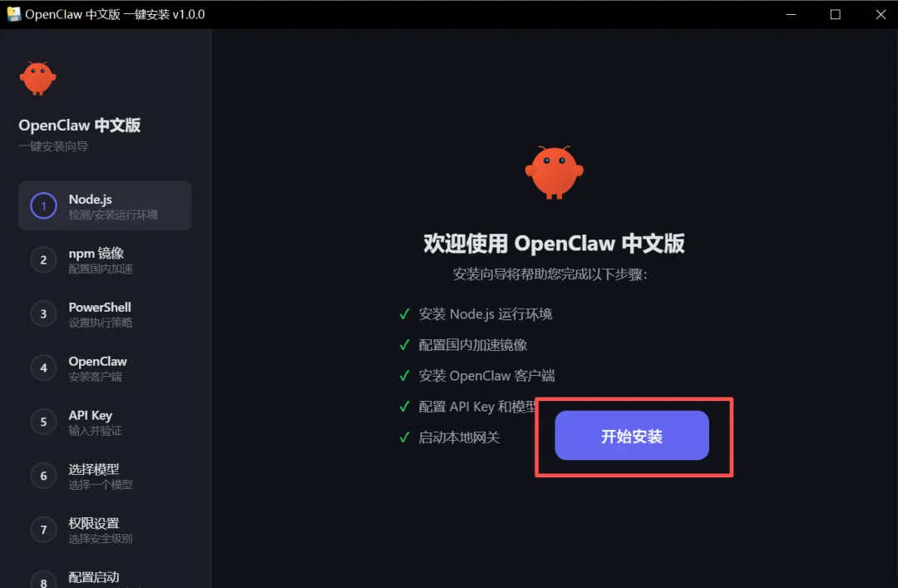Open the Node.js step label
898x588 pixels.
coord(90,200)
